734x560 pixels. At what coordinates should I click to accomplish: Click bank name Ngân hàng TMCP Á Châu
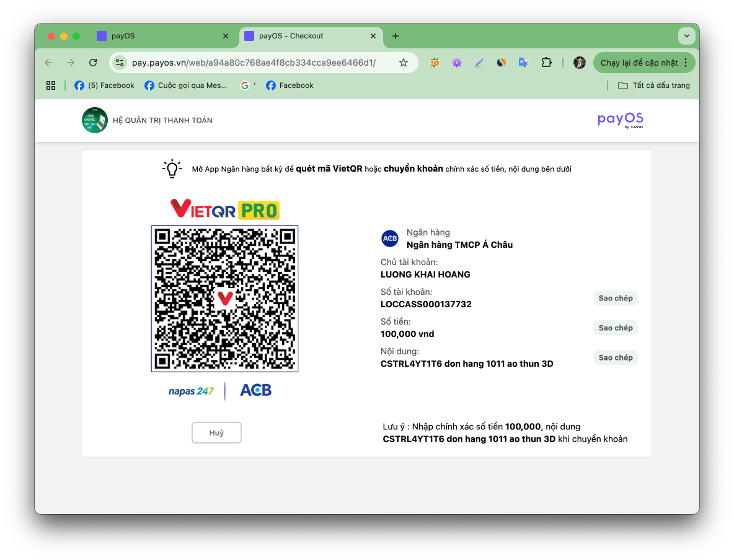tap(460, 245)
